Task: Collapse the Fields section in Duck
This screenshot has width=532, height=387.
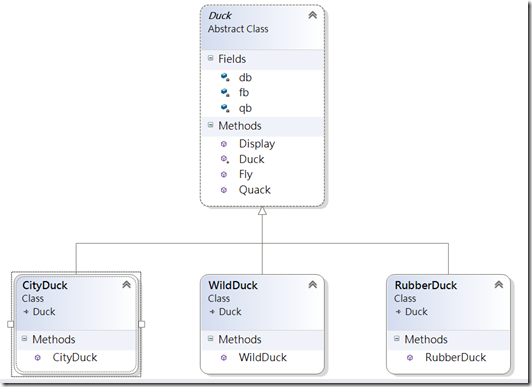Action: (210, 58)
